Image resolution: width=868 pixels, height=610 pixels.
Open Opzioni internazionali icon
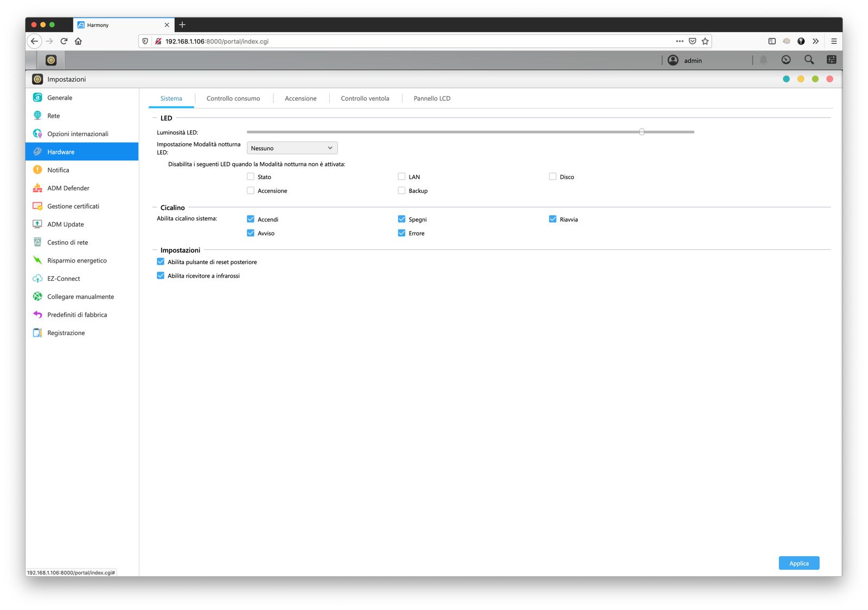pos(37,134)
